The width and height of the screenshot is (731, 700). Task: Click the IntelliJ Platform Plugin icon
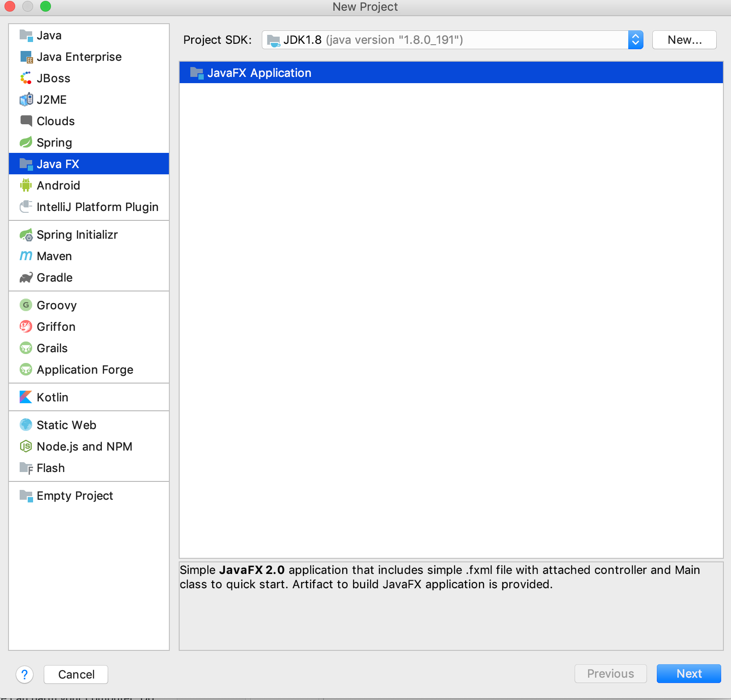pyautogui.click(x=26, y=207)
